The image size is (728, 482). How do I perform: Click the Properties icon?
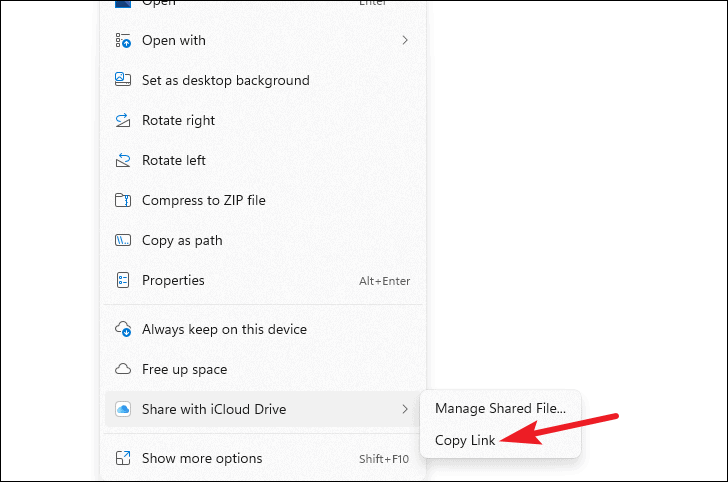(123, 280)
